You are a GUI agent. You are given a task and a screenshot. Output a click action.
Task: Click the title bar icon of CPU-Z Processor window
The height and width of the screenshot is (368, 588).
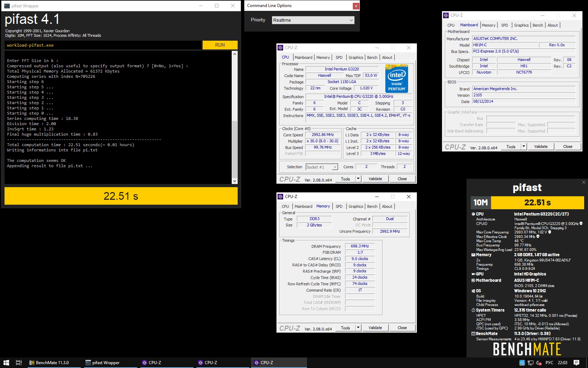[280, 48]
